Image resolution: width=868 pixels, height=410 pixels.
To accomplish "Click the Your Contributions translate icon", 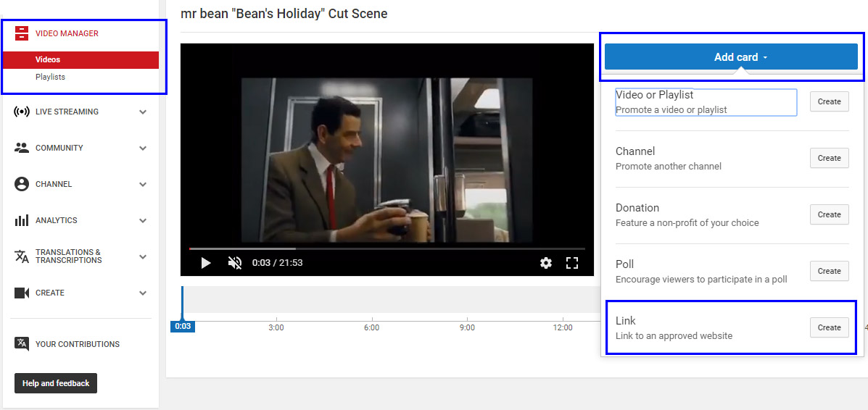I will 22,343.
